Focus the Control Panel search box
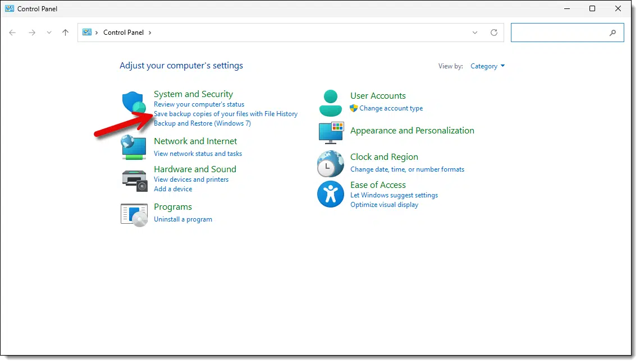640x364 pixels. point(568,33)
